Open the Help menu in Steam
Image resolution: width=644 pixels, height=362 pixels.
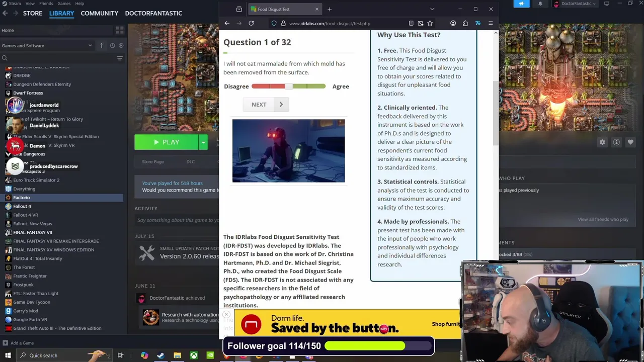[x=79, y=4]
